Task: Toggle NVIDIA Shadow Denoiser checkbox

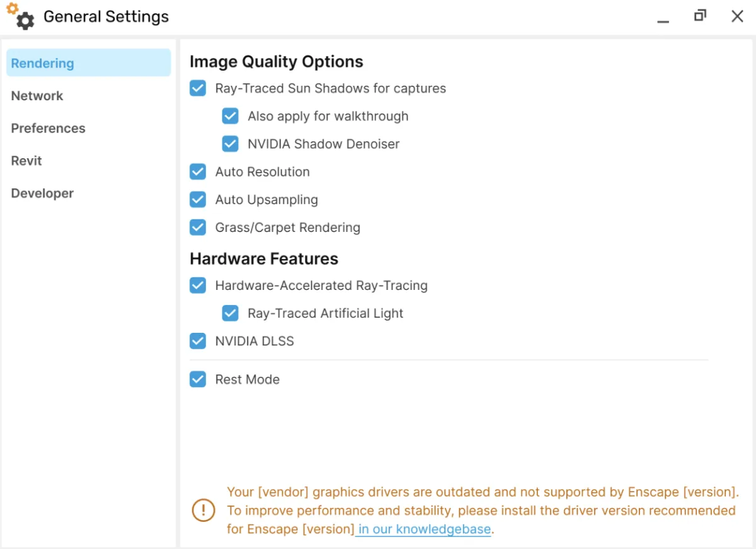Action: (x=230, y=144)
